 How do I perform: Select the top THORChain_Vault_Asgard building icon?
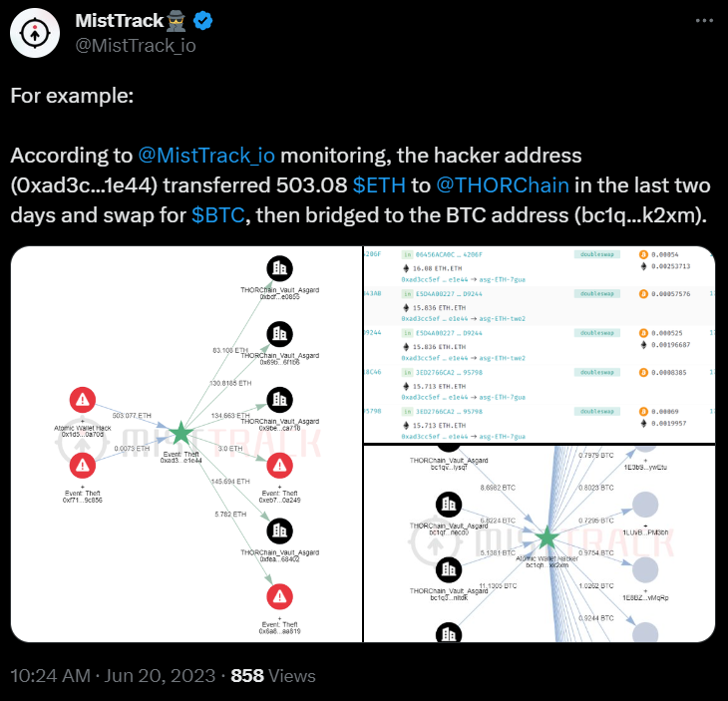click(x=279, y=268)
